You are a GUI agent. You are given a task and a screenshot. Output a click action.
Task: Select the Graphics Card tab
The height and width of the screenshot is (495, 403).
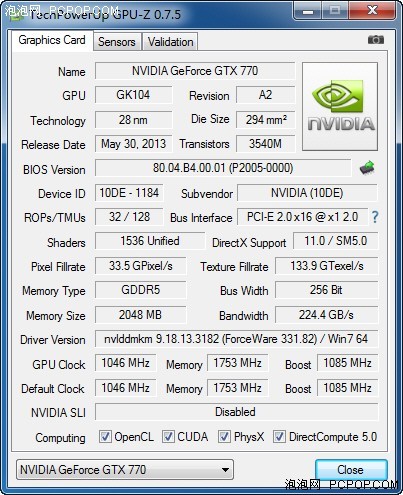point(52,40)
